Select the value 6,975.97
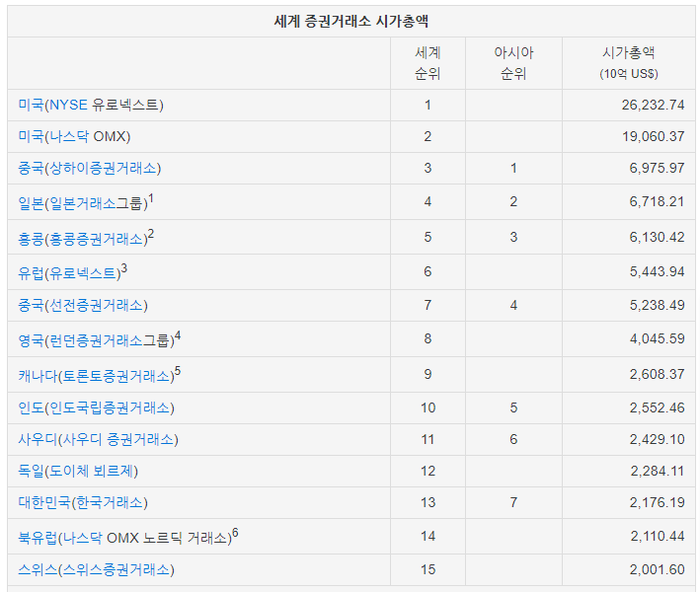This screenshot has width=700, height=592. pos(657,168)
